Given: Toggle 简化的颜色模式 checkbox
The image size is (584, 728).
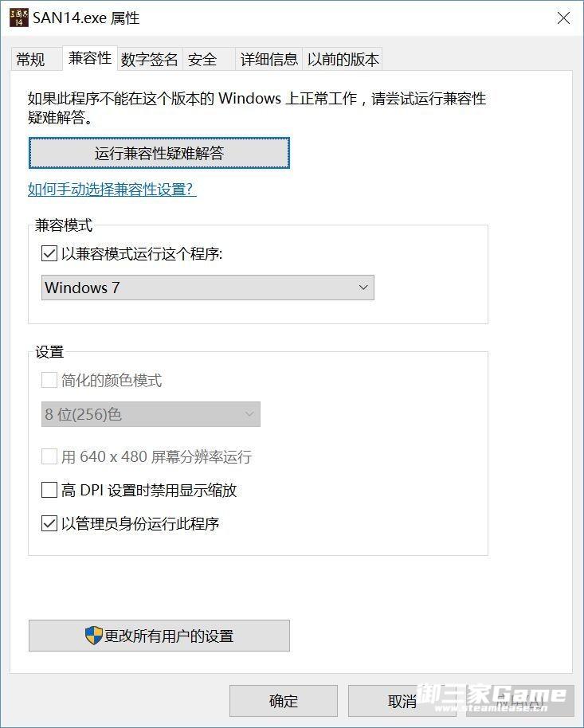Looking at the screenshot, I should (x=49, y=381).
